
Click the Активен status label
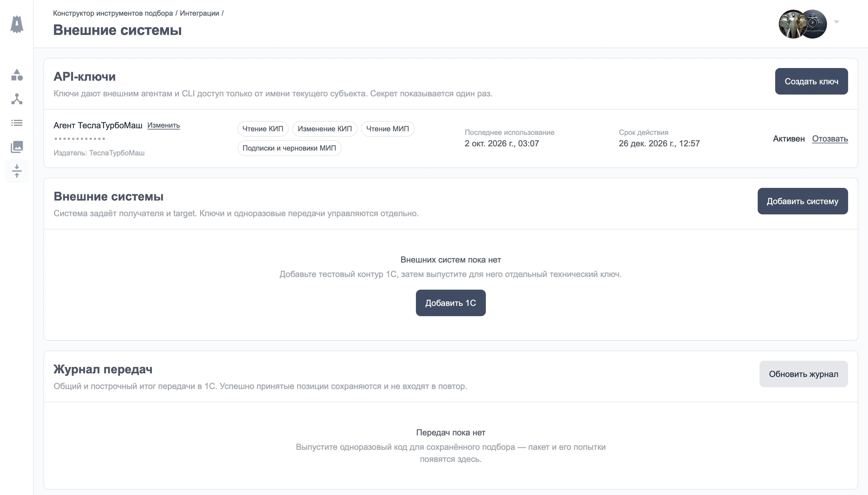tap(788, 139)
